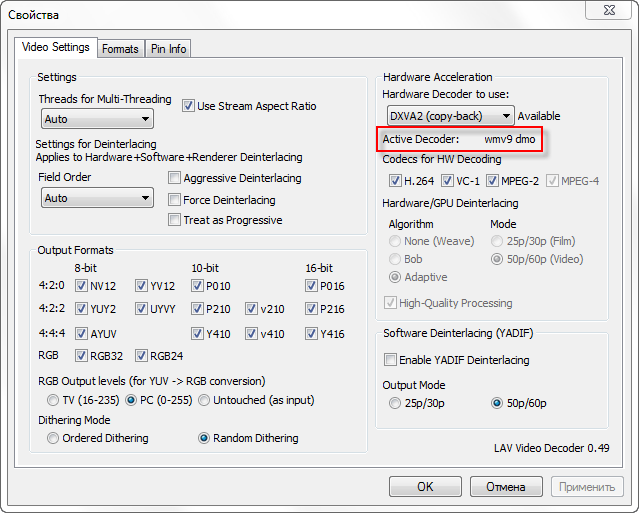The height and width of the screenshot is (513, 639).
Task: Enable Aggressive Deinterlacing
Action: (175, 179)
